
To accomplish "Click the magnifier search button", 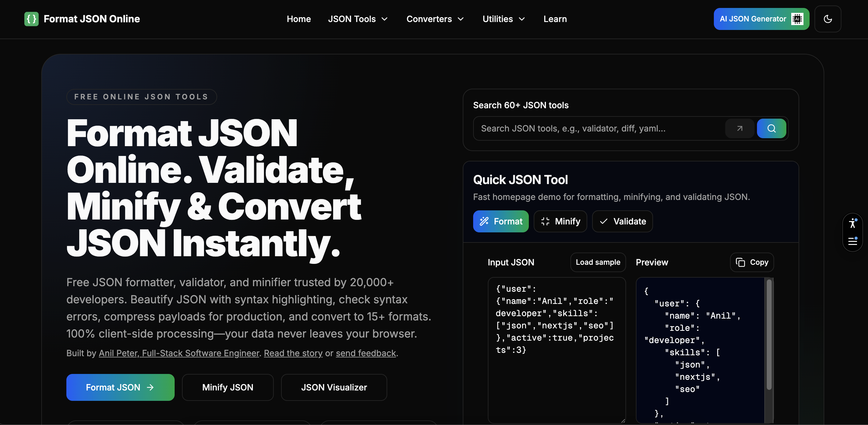I will click(771, 128).
